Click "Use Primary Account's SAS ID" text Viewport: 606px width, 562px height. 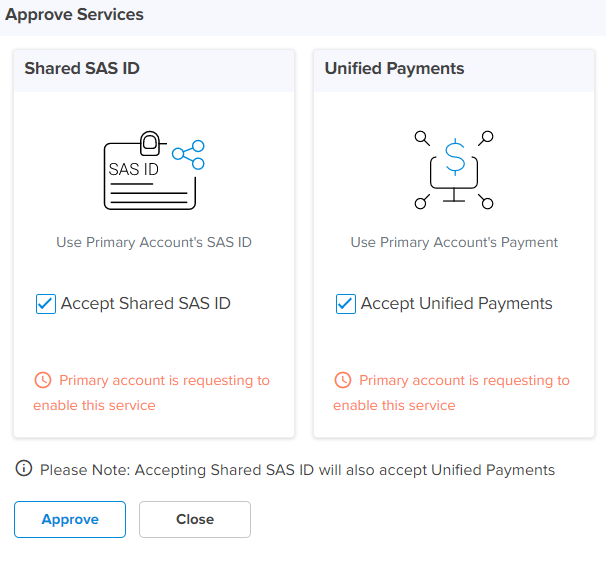[x=153, y=242]
